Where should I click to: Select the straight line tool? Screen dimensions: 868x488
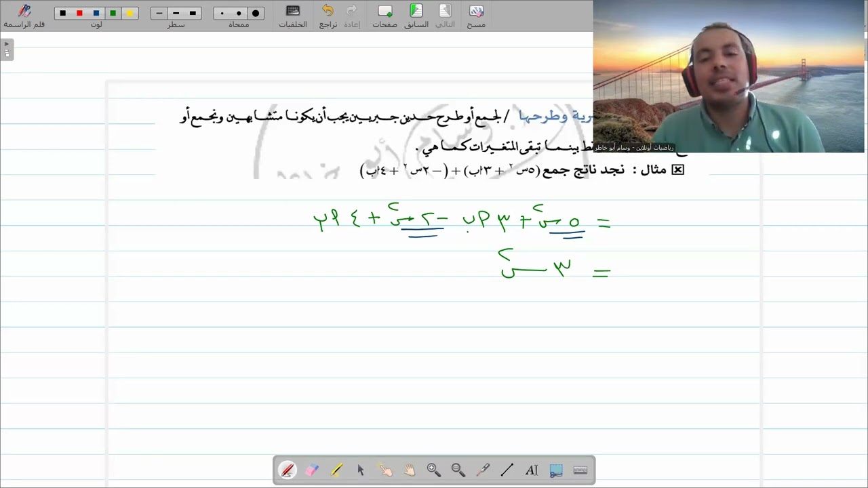click(507, 470)
